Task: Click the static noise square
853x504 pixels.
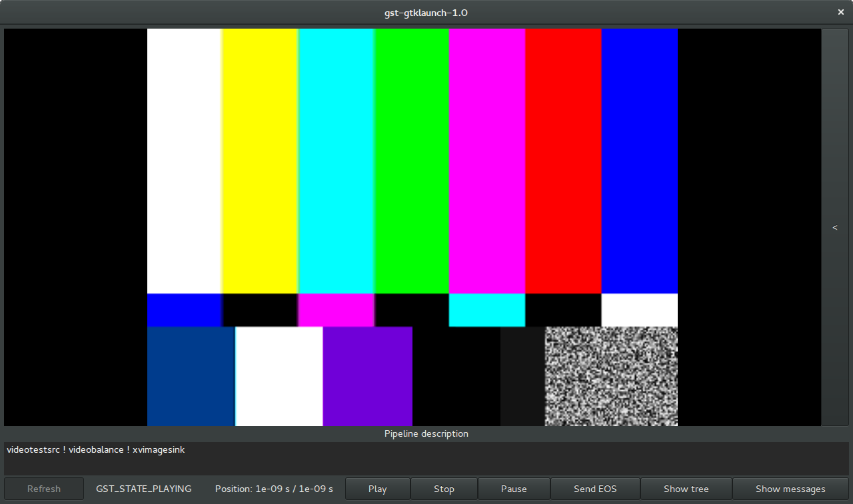Action: [611, 376]
